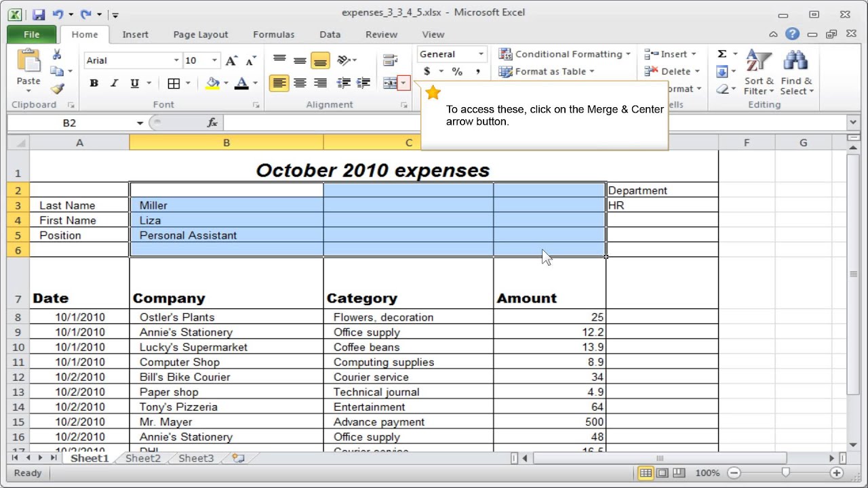Click the Cut scissors icon
The image size is (868, 488).
[57, 55]
